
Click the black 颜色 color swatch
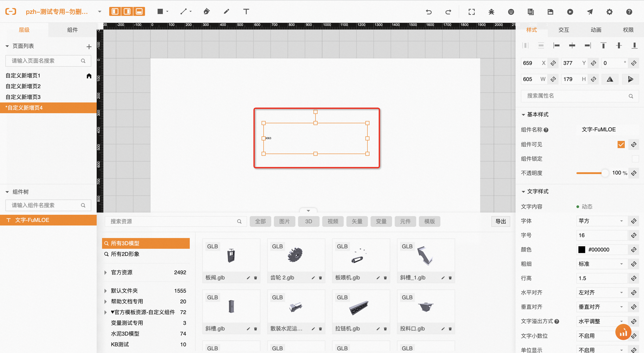pos(582,249)
